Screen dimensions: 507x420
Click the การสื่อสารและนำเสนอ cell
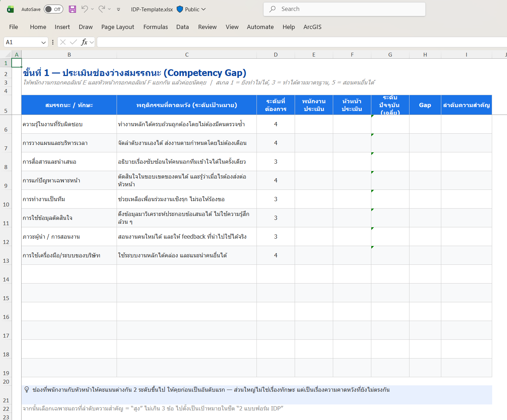tap(69, 162)
